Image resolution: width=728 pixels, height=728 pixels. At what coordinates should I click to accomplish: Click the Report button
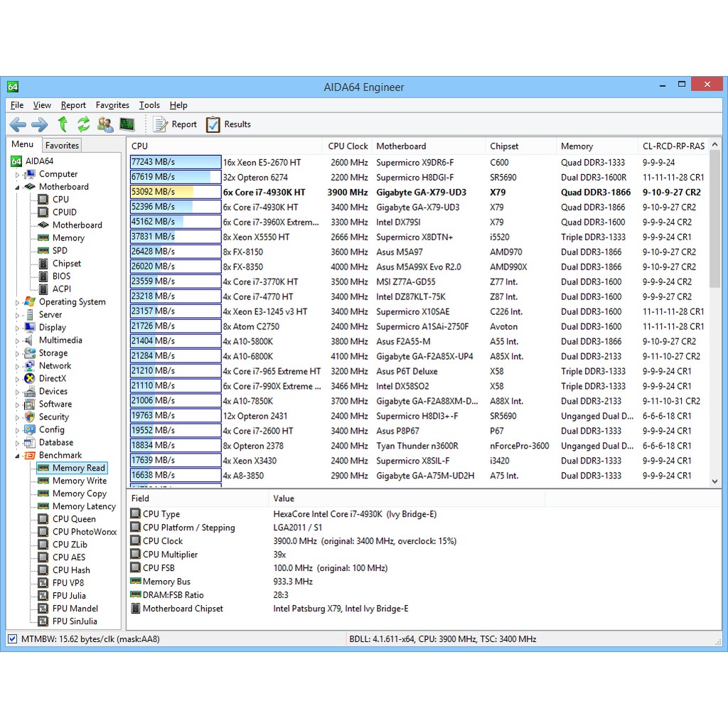tap(174, 124)
